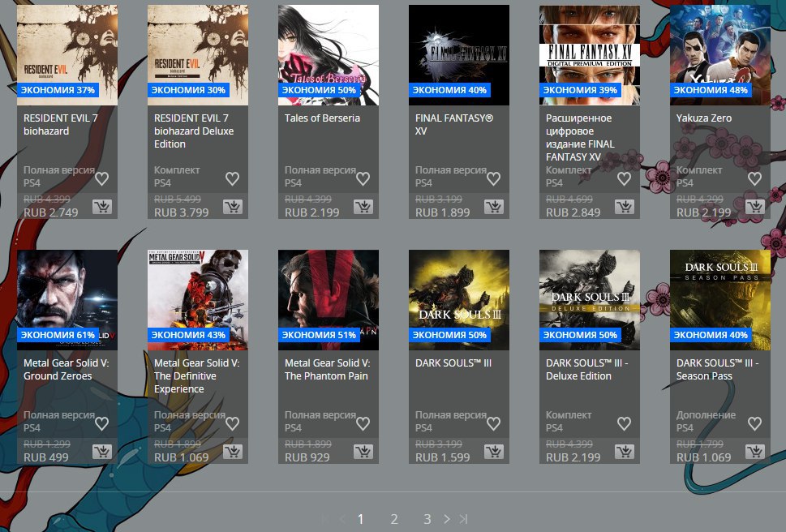
Task: Click price RUB 2.749 on Resident Evil 7
Action: [50, 212]
